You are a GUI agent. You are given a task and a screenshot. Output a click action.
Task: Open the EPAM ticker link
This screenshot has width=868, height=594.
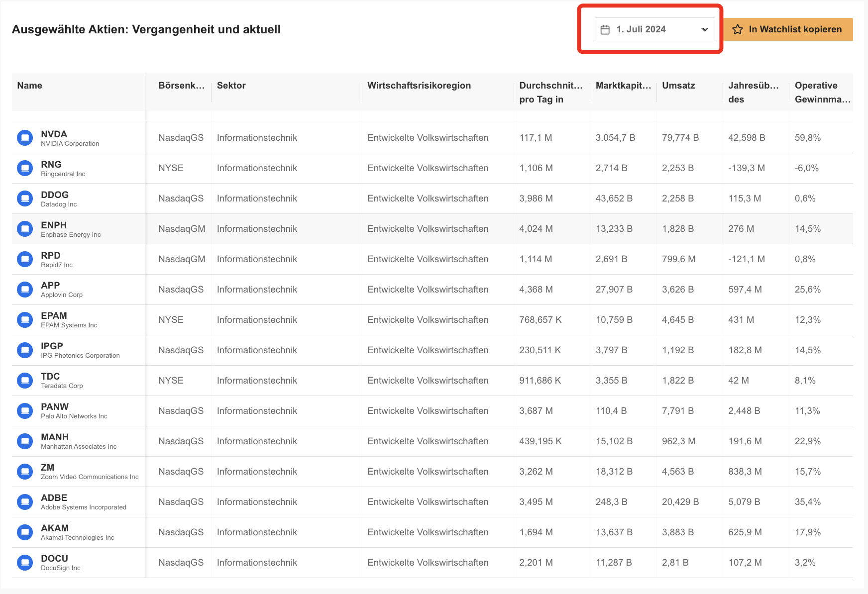pos(54,316)
